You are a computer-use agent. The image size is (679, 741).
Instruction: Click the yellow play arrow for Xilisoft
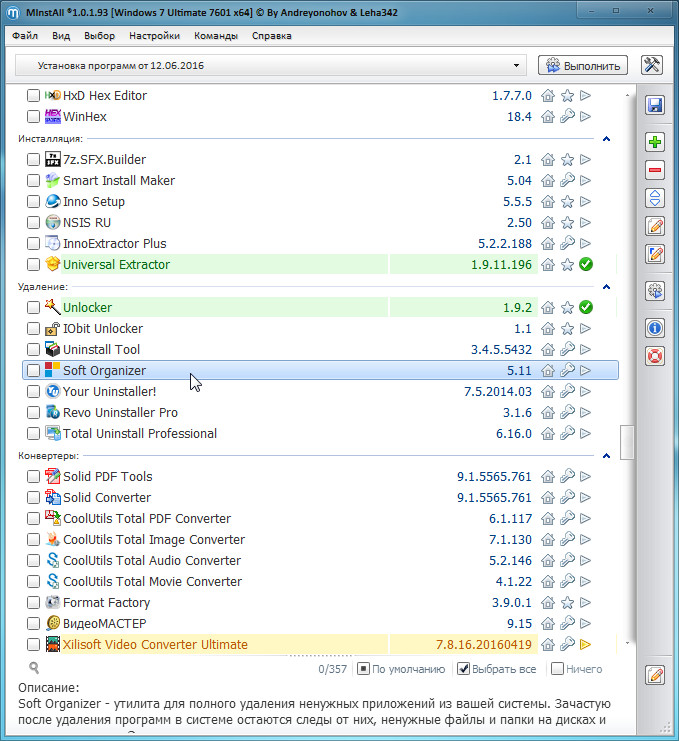point(585,644)
